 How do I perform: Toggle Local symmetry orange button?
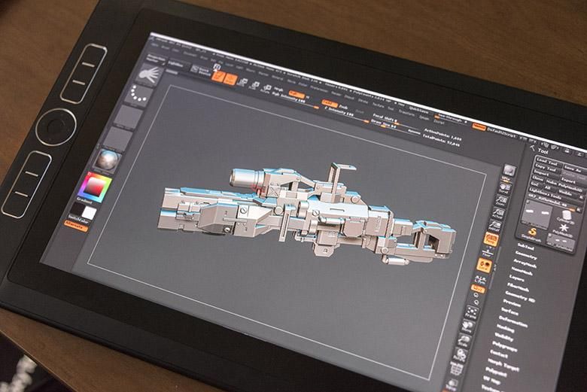[x=484, y=265]
